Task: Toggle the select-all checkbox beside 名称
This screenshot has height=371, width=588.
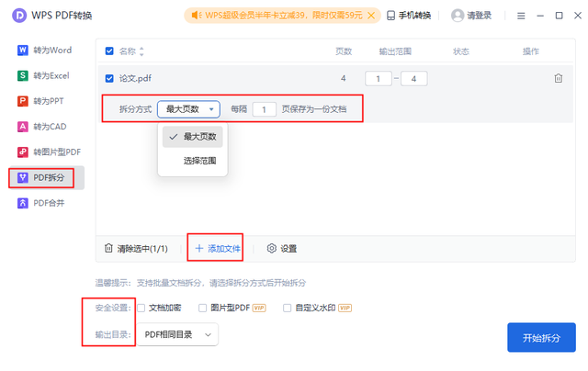Action: click(109, 51)
